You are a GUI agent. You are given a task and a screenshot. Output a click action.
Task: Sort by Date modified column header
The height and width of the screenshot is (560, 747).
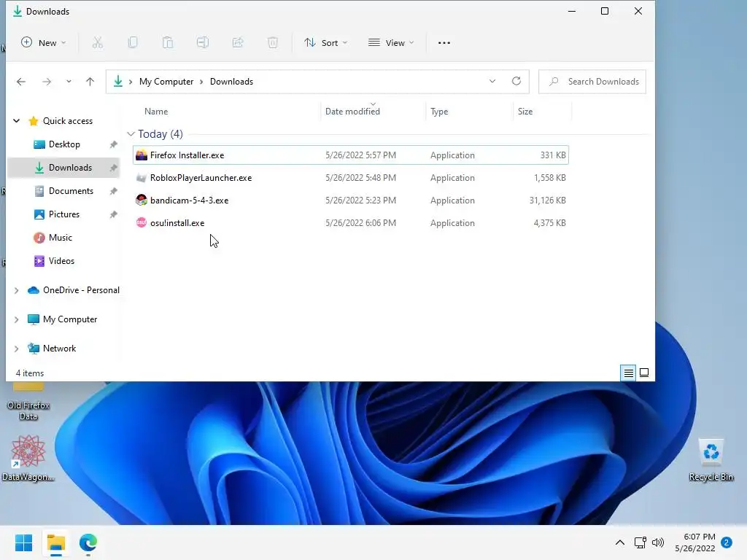[352, 112]
